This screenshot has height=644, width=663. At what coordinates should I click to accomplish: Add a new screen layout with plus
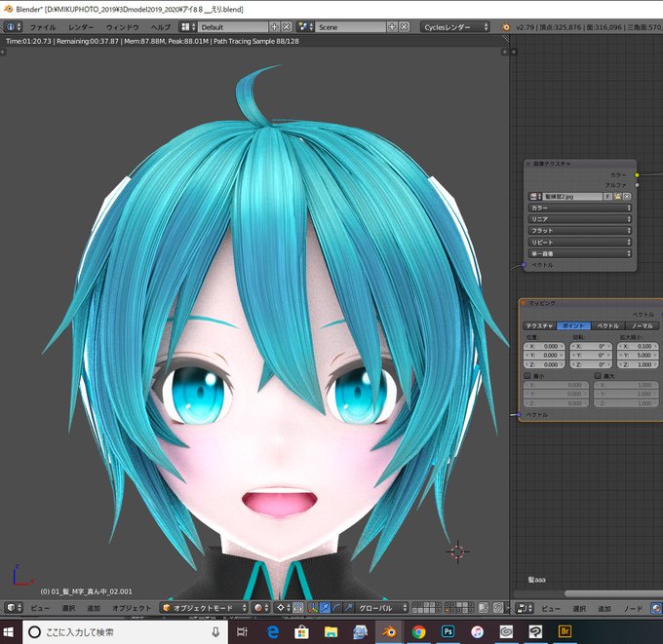(274, 27)
